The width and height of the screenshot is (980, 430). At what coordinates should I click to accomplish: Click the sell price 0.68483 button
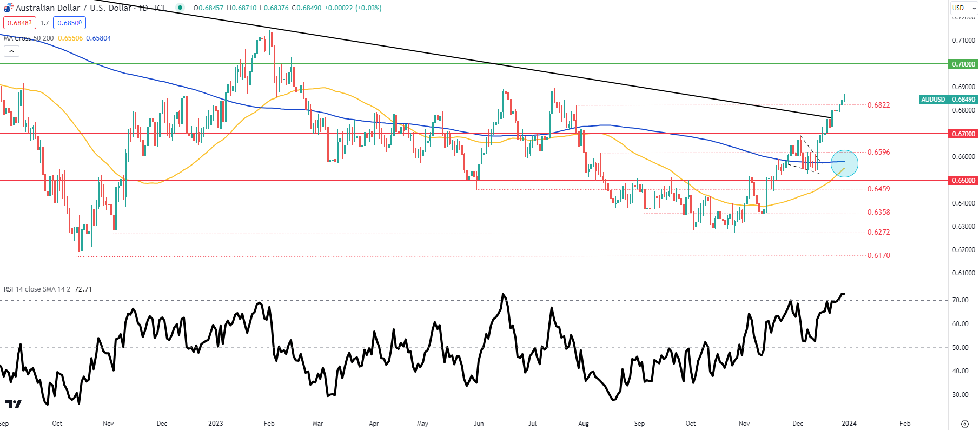19,23
